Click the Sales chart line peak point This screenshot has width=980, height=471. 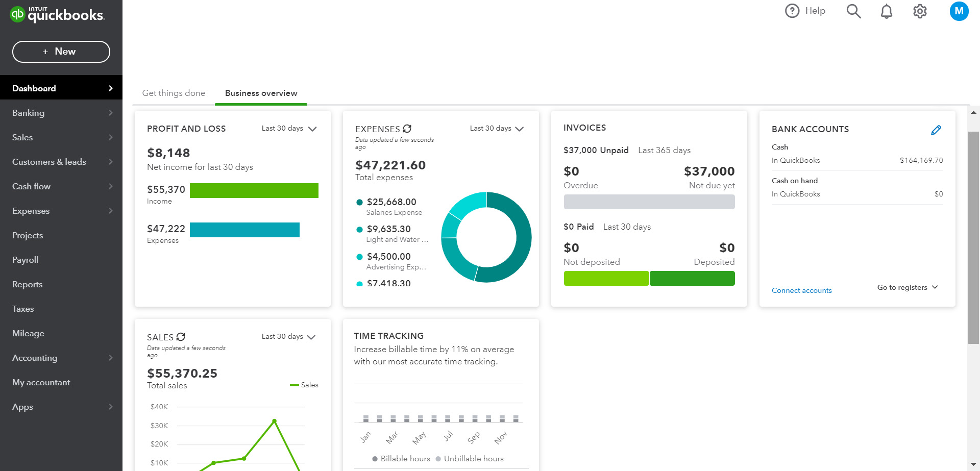pos(275,421)
